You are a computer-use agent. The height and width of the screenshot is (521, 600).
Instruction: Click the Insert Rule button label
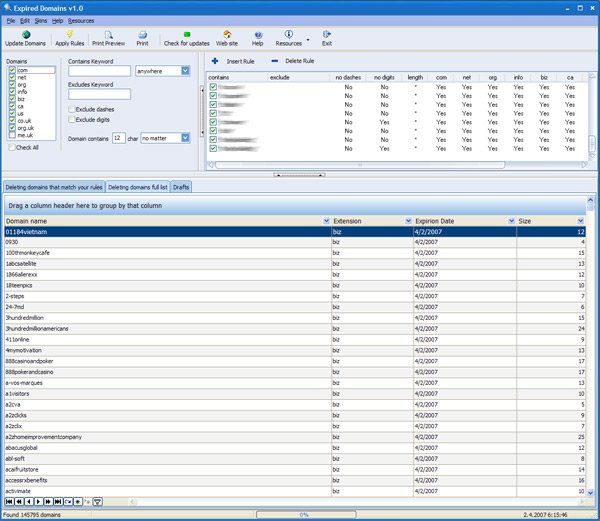[240, 61]
